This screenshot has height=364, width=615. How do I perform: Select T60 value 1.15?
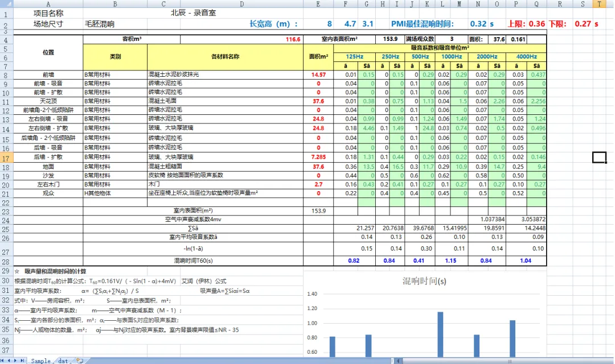(x=450, y=261)
